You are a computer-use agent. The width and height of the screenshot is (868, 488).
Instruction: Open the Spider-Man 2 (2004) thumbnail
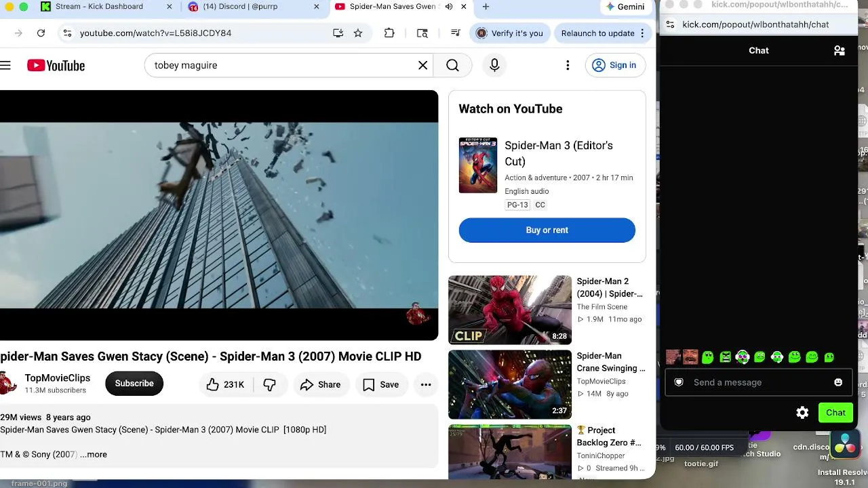pyautogui.click(x=510, y=310)
